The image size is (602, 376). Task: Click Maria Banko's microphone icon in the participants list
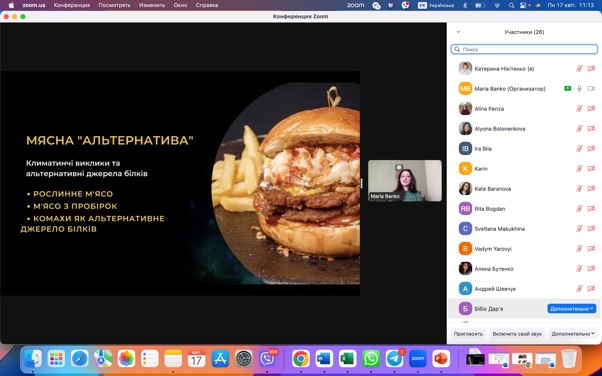point(579,89)
